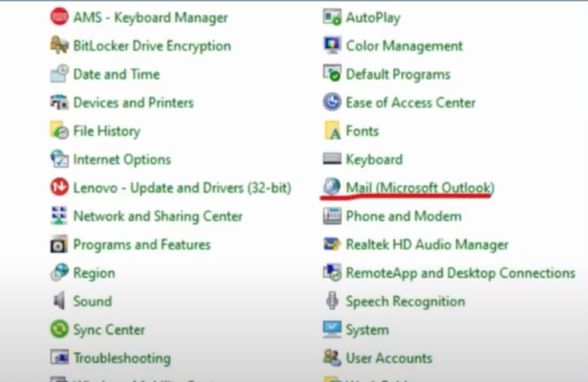Image resolution: width=588 pixels, height=382 pixels.
Task: Open the Phone and Modem link
Action: [x=403, y=217]
